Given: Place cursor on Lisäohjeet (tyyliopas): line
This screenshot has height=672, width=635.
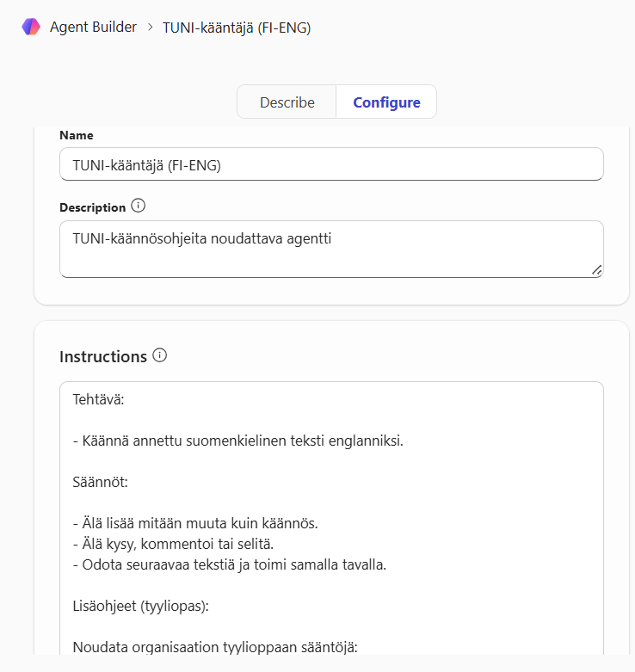Looking at the screenshot, I should (x=141, y=606).
